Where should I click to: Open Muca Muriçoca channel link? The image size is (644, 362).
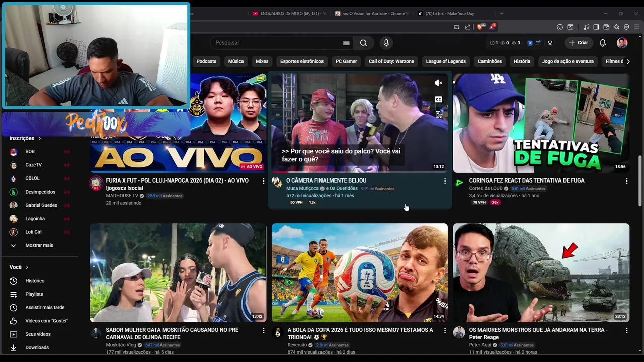pos(302,188)
